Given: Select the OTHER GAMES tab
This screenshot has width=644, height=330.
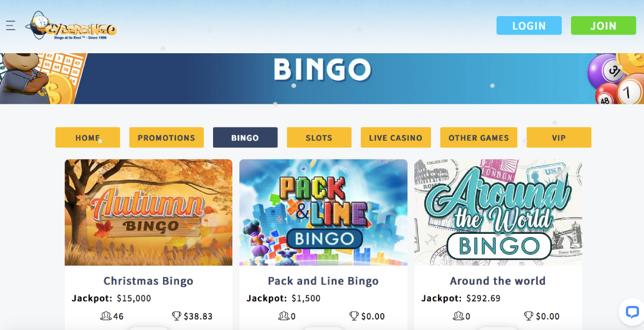Looking at the screenshot, I should coord(479,138).
